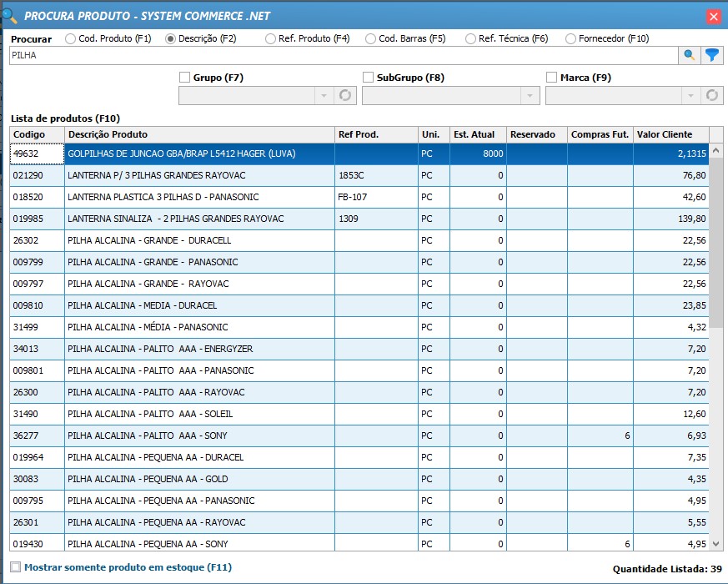Tick the SubGrupo (F8) checkbox
The height and width of the screenshot is (584, 728).
pyautogui.click(x=369, y=78)
